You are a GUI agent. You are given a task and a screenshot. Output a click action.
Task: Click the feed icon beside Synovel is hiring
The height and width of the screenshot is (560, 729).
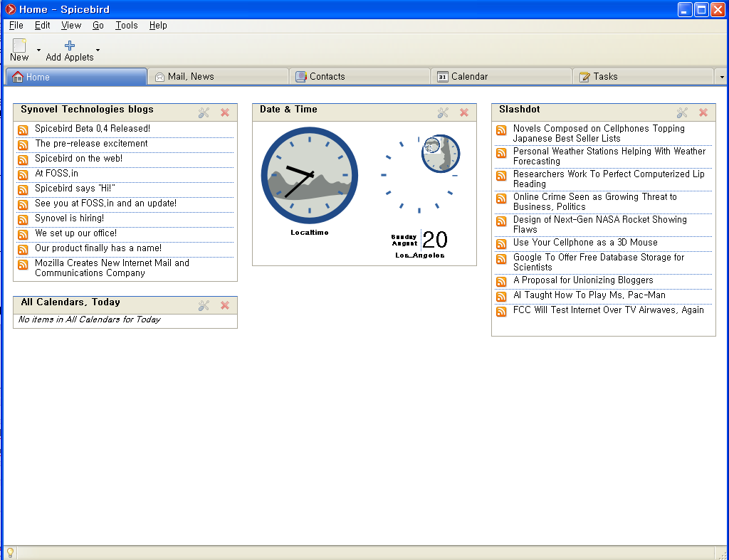click(23, 219)
